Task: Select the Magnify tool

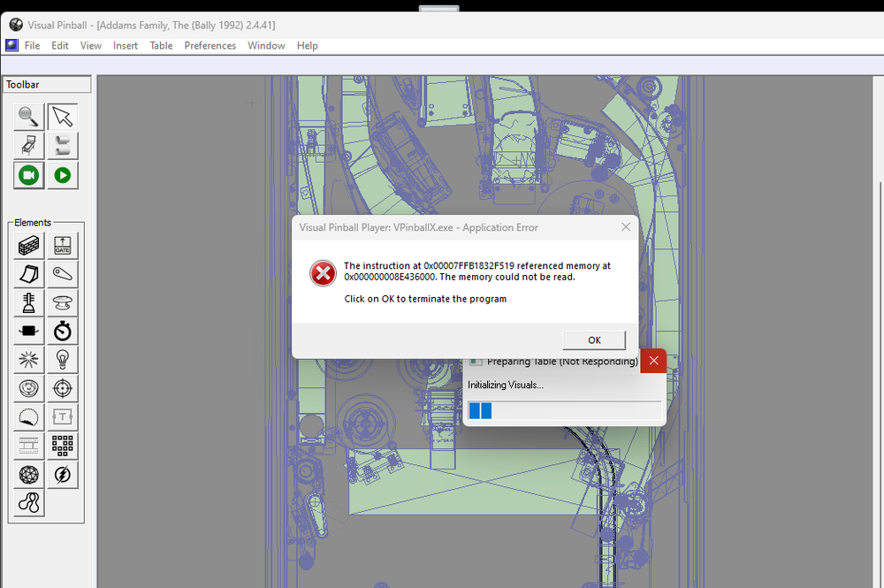Action: (27, 117)
